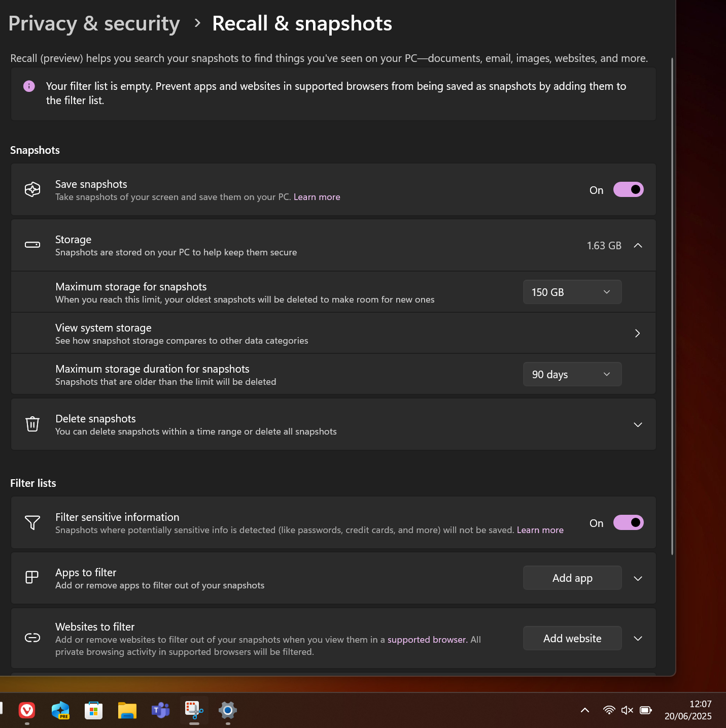This screenshot has height=728, width=726.
Task: Open the 150 GB maximum storage dropdown
Action: [x=572, y=292]
